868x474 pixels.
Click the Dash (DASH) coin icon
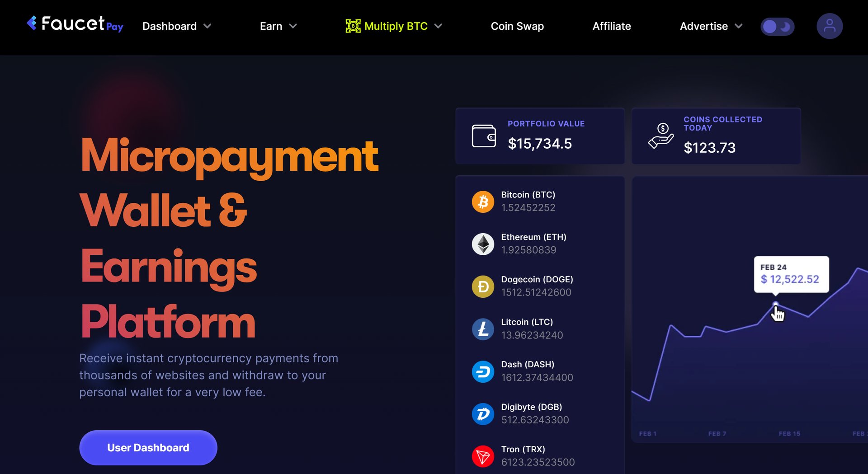point(483,371)
